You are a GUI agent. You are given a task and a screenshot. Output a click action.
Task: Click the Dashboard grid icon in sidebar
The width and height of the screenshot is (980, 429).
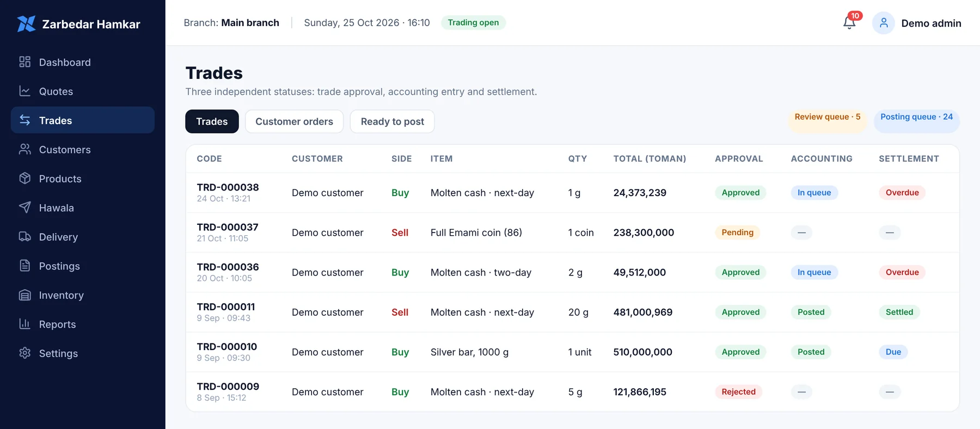click(24, 62)
